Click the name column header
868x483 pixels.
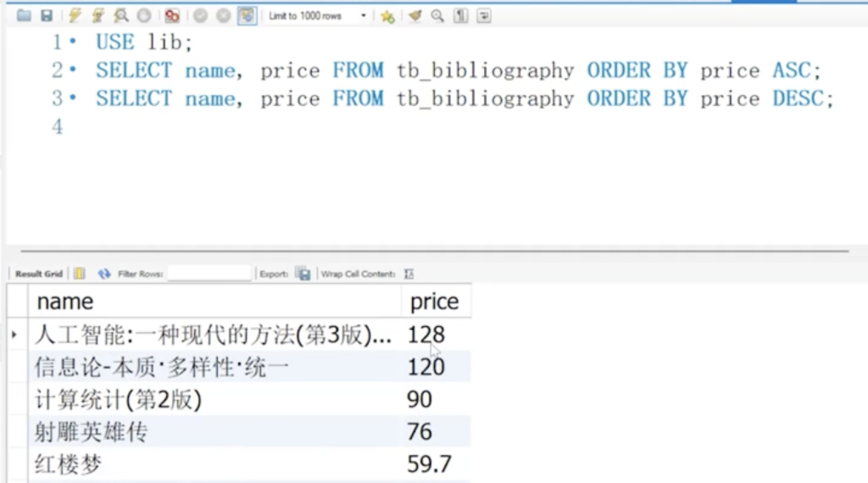[65, 302]
